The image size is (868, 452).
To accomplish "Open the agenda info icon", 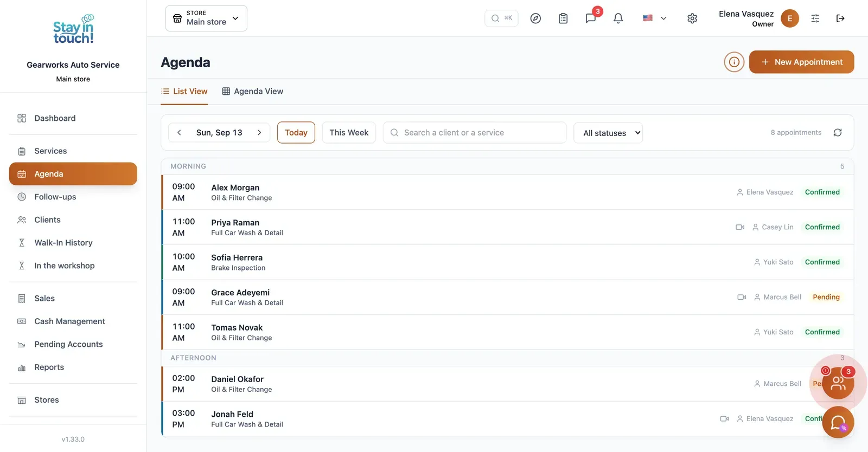I will tap(734, 62).
